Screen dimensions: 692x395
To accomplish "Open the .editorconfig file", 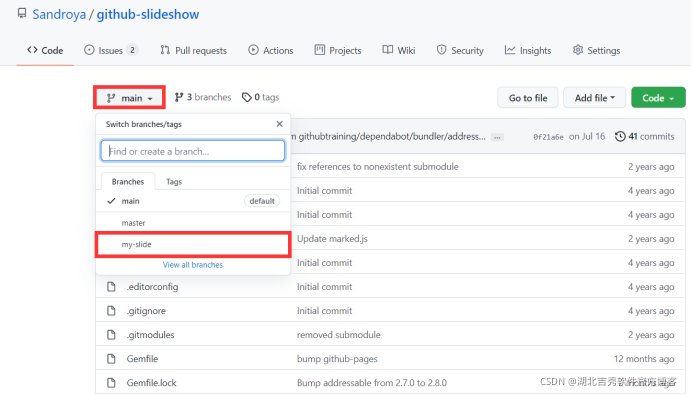I will pyautogui.click(x=152, y=287).
